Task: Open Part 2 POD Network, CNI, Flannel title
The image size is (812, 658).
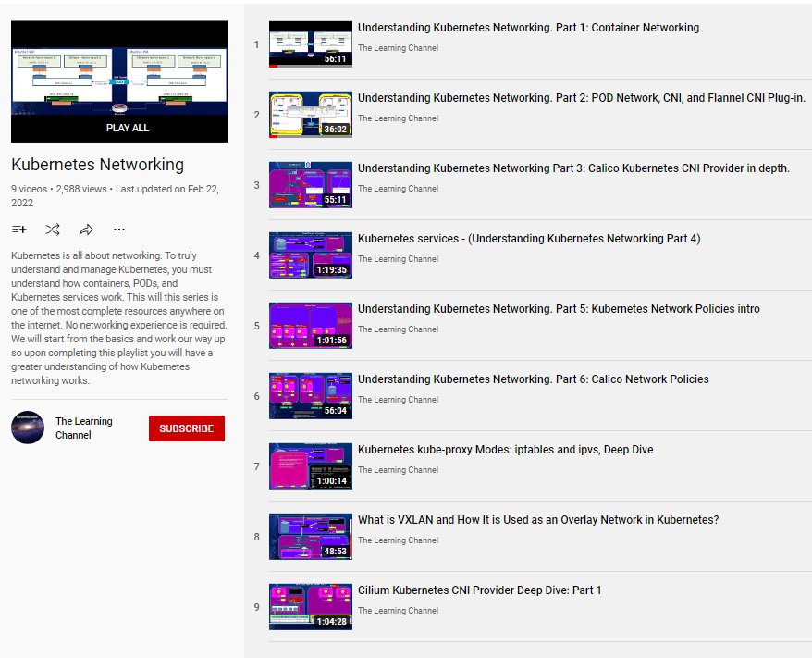Action: coord(582,98)
